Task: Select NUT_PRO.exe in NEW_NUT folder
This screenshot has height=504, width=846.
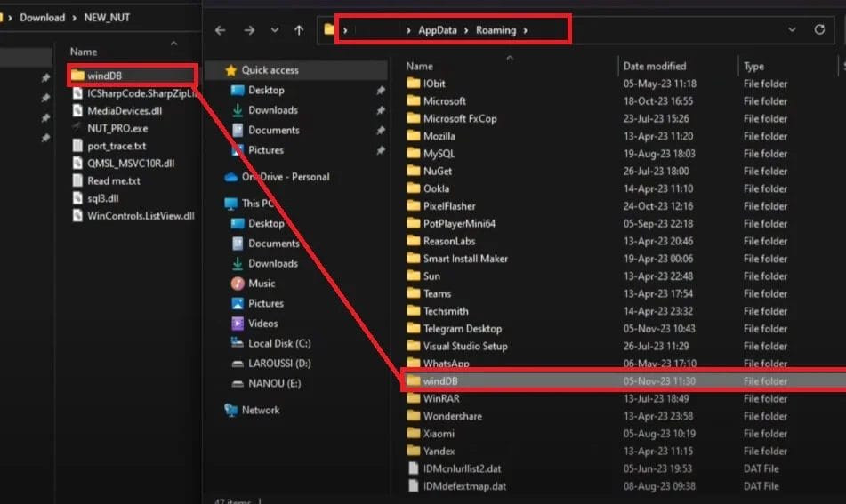Action: pyautogui.click(x=117, y=128)
